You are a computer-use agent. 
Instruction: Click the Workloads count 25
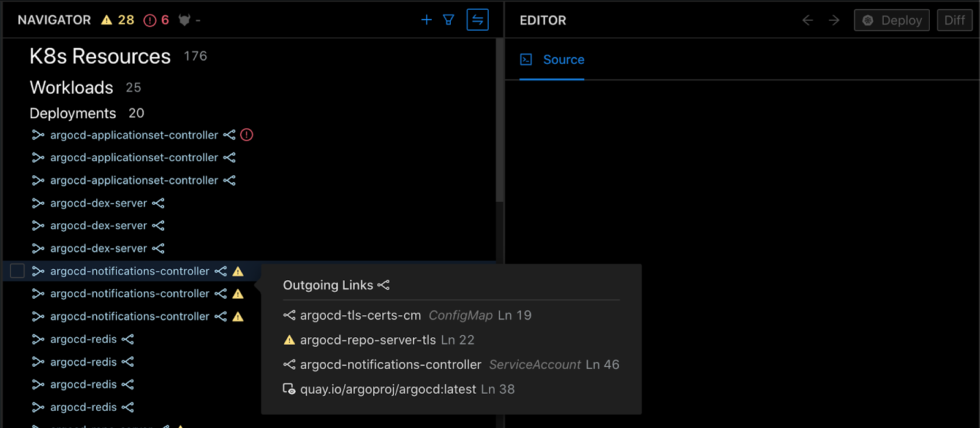click(134, 88)
